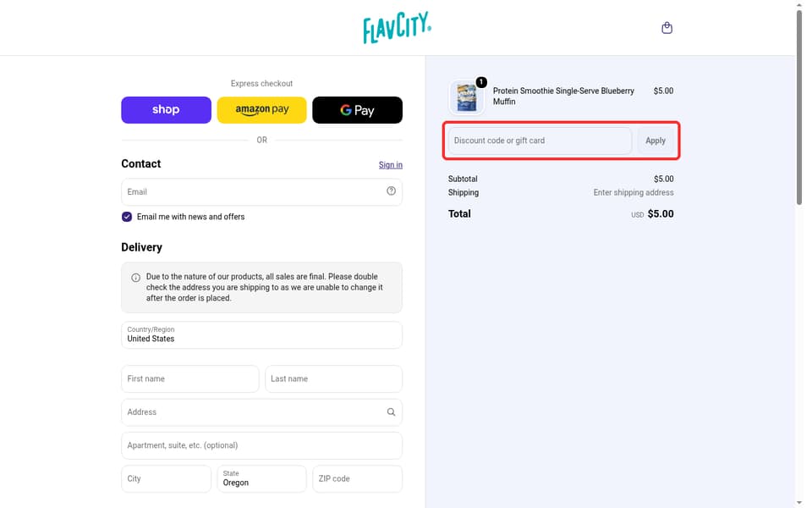Click the Blueberry Muffin product thumbnail
This screenshot has height=508, width=812.
[x=467, y=97]
